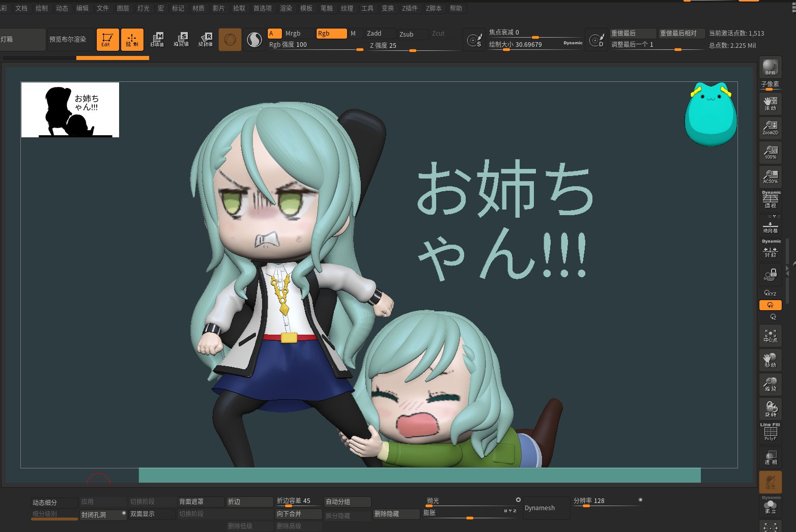The image size is (796, 532).
Task: Click the cyan camera head indicator
Action: click(x=710, y=114)
